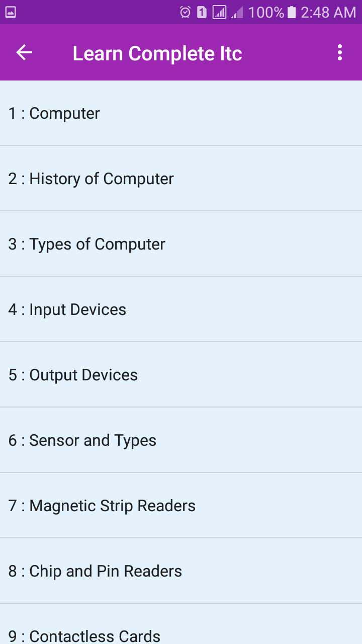Screen dimensions: 362x644
Task: Tap the signal strength icon
Action: pyautogui.click(x=219, y=12)
